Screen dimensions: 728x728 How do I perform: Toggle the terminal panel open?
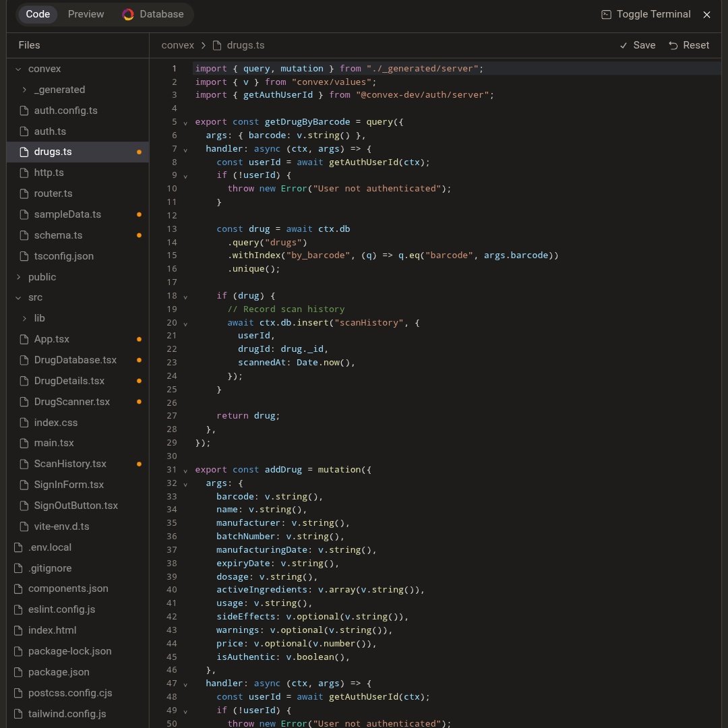coord(645,14)
